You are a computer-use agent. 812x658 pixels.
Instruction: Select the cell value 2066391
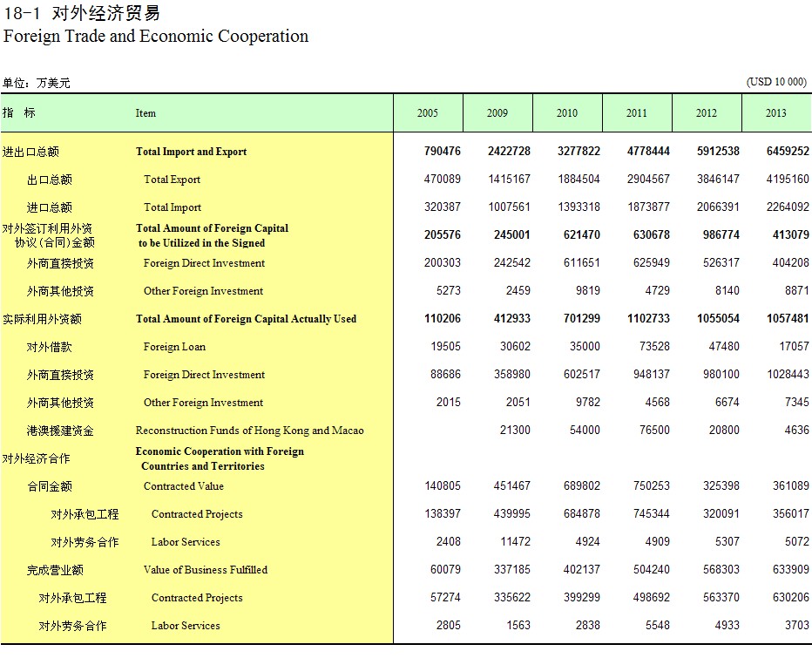click(718, 207)
